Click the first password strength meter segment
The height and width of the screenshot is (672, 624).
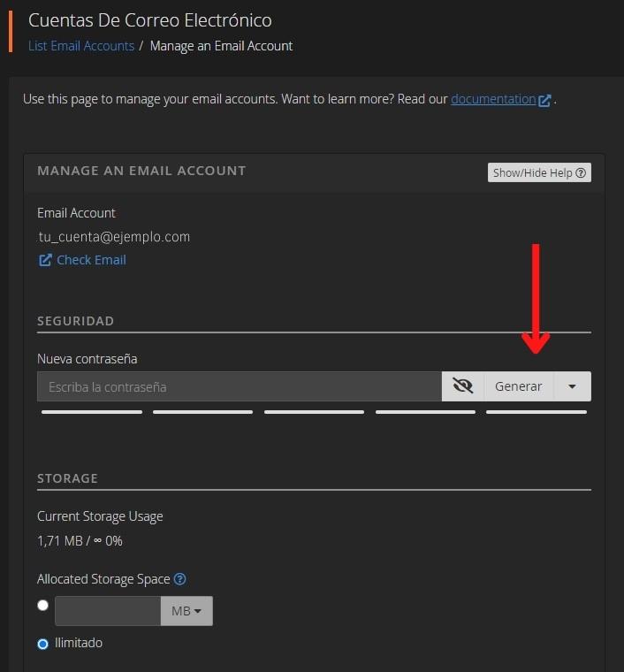pyautogui.click(x=91, y=412)
